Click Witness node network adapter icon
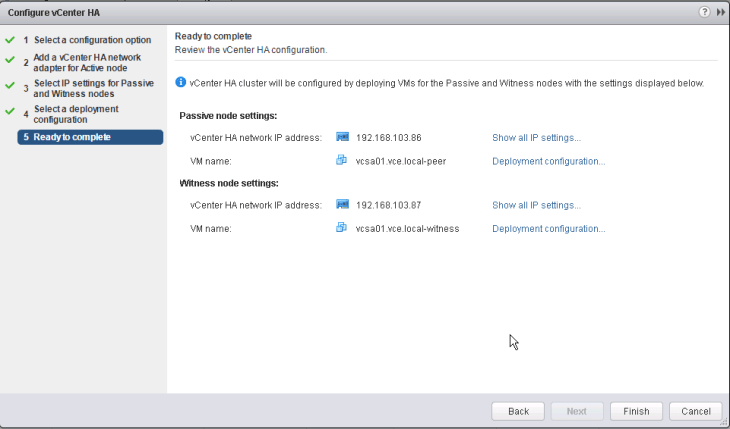This screenshot has width=730, height=429. (342, 205)
